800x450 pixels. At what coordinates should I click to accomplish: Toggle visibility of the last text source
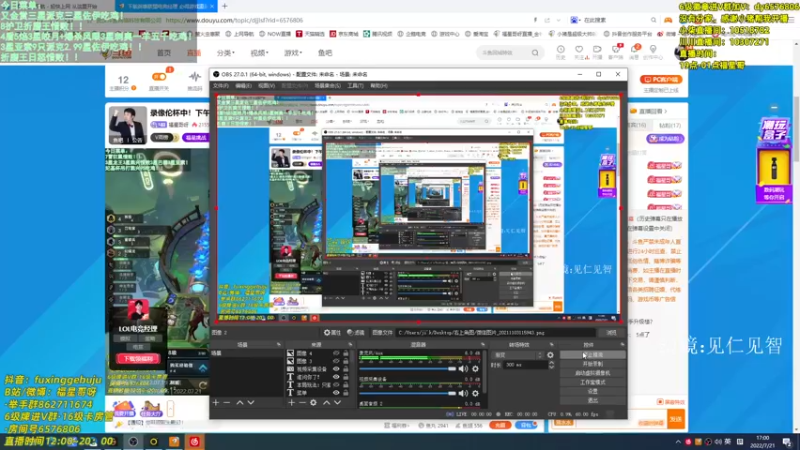336,393
